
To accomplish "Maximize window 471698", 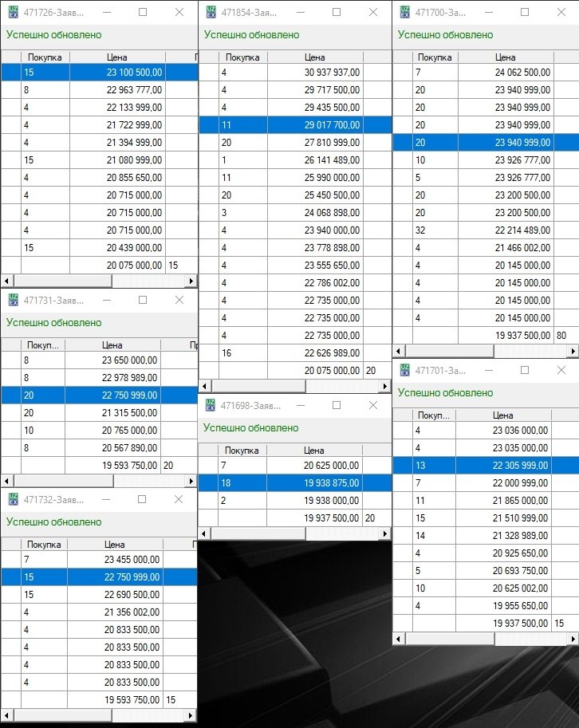I will pos(337,405).
